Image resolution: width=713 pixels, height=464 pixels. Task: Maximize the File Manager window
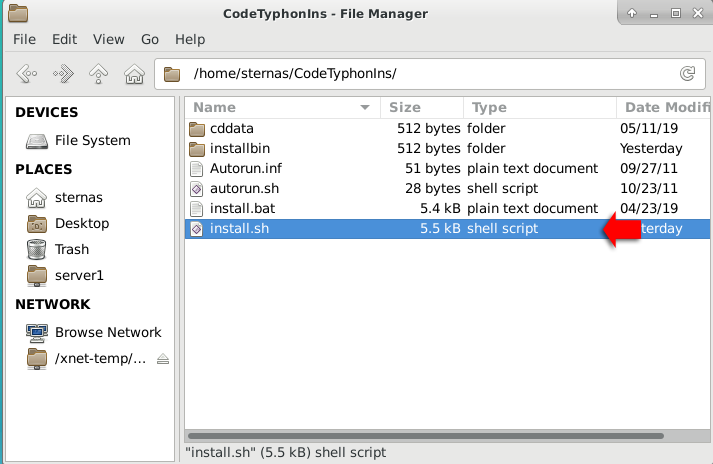[x=676, y=13]
